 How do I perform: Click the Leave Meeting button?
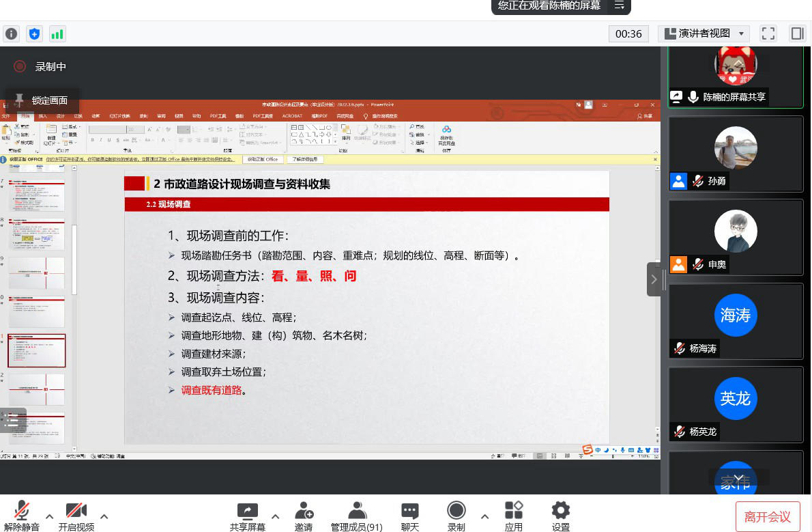pos(768,516)
